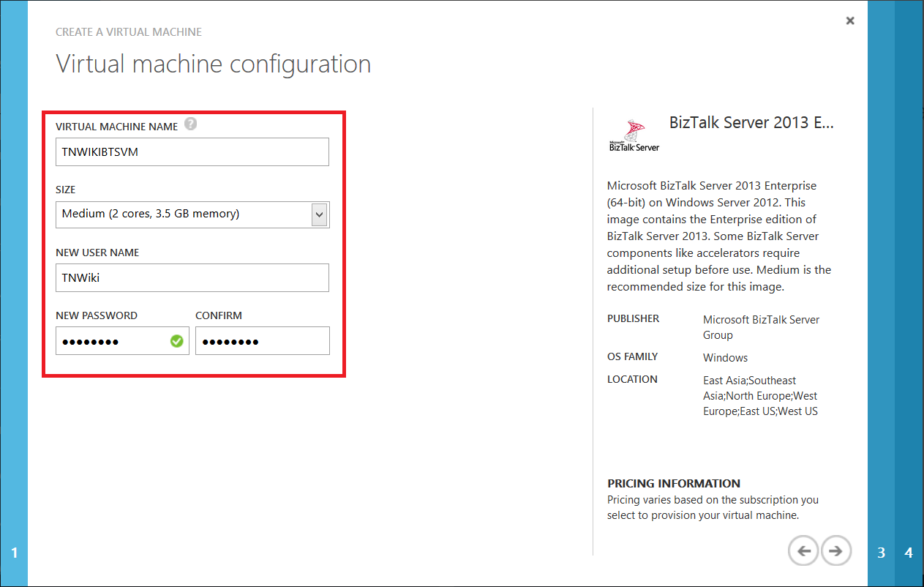Click the NEW USER NAME label
The image size is (924, 587).
tap(97, 253)
